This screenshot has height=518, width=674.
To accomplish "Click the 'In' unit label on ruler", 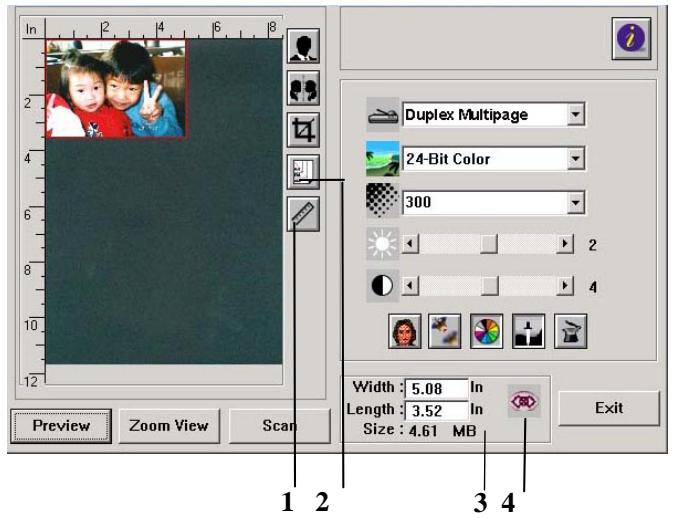I will click(31, 29).
